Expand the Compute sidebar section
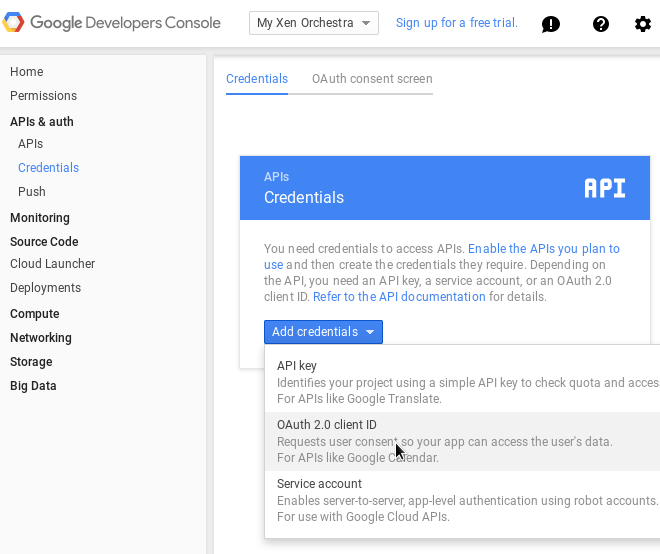This screenshot has height=554, width=660. [x=35, y=314]
